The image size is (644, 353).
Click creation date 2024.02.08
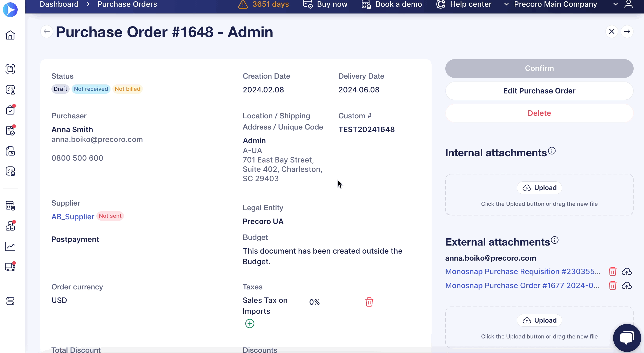point(263,90)
